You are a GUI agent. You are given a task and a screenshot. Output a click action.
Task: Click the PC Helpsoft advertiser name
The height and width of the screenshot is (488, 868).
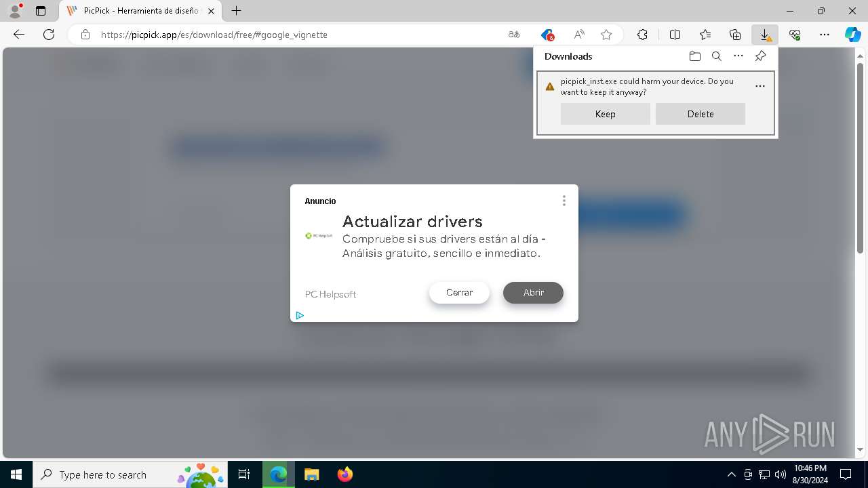pos(330,294)
